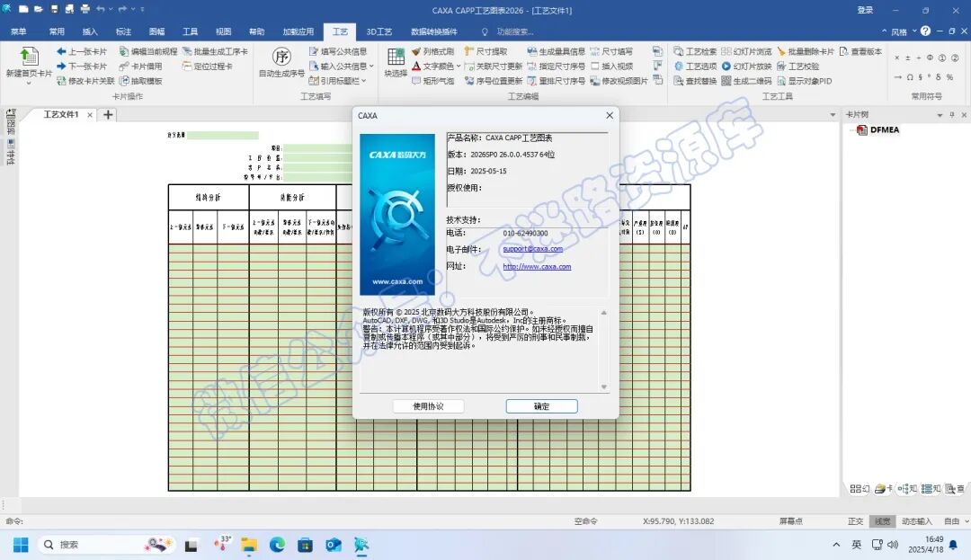Viewport: 971px width, 560px height.
Task: Go to 上一张卡片 (previous card)
Action: (x=82, y=51)
